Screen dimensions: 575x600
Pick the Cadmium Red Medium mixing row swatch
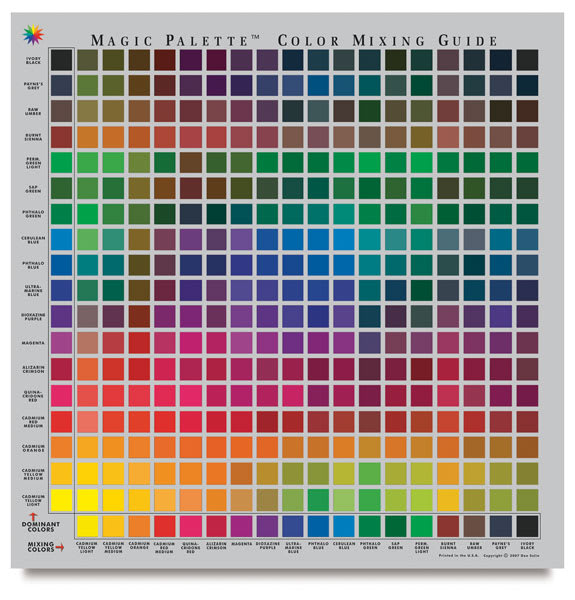click(165, 526)
